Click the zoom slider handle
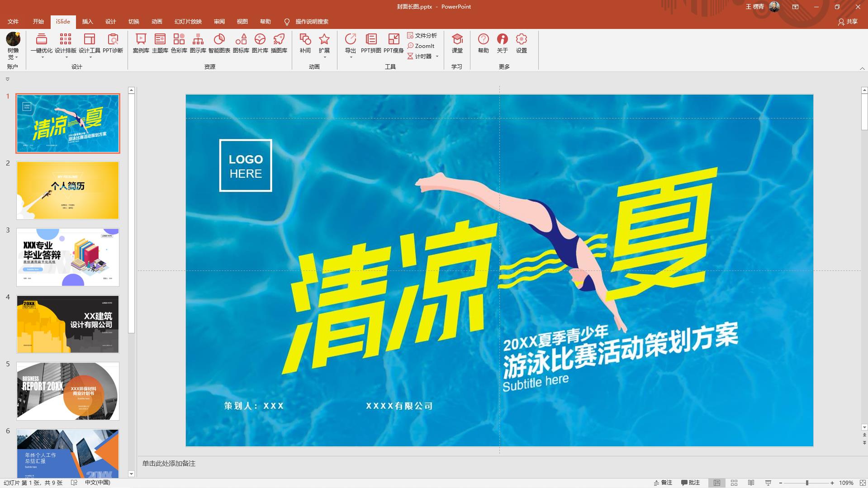The height and width of the screenshot is (488, 868). coord(807,483)
